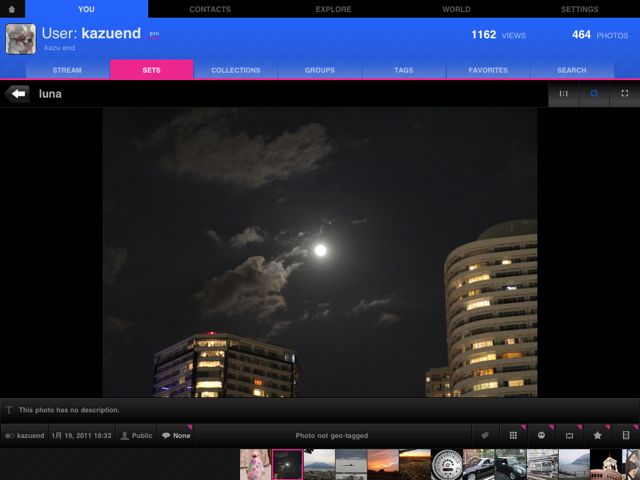The image size is (640, 480).
Task: Switch to the EXPLORE tab
Action: (333, 9)
